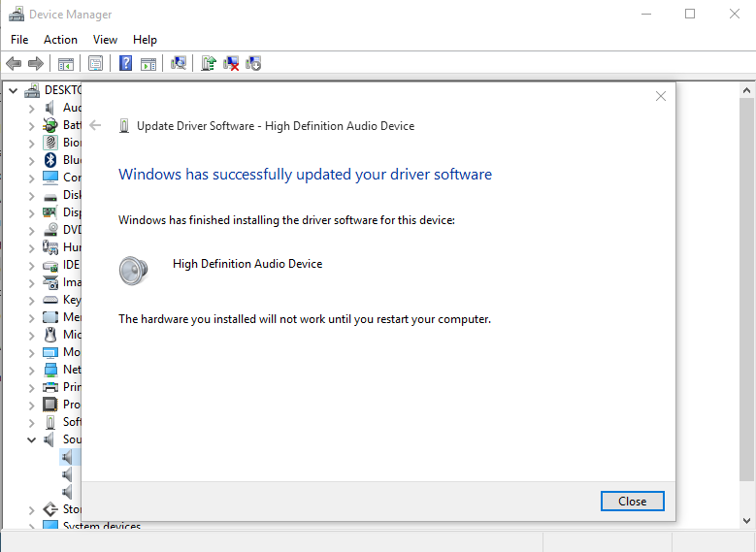This screenshot has height=552, width=756.
Task: Expand the Bluetooth category
Action: pos(32,160)
